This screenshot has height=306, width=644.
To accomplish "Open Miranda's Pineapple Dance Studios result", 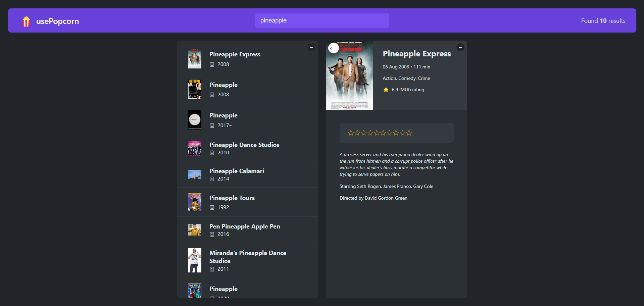I will tap(248, 260).
